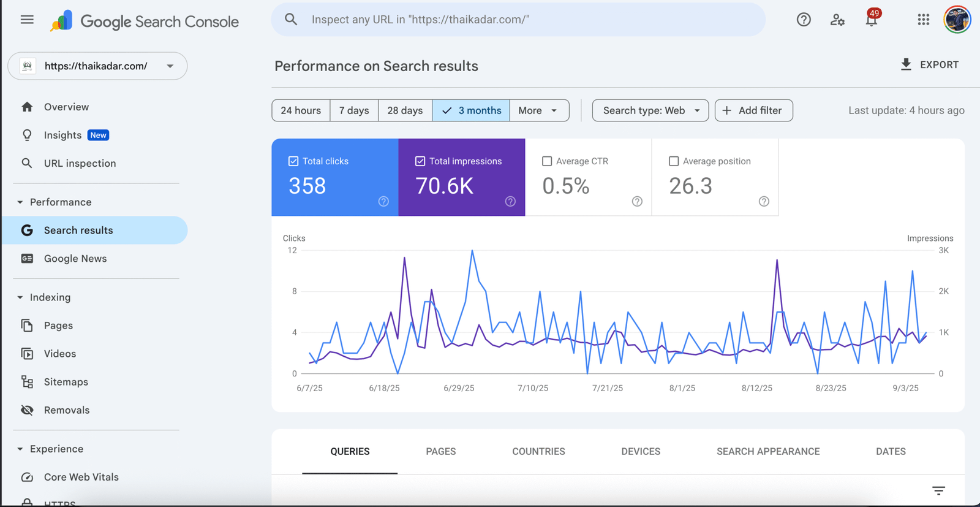Open help tooltip on Total clicks card

[383, 201]
